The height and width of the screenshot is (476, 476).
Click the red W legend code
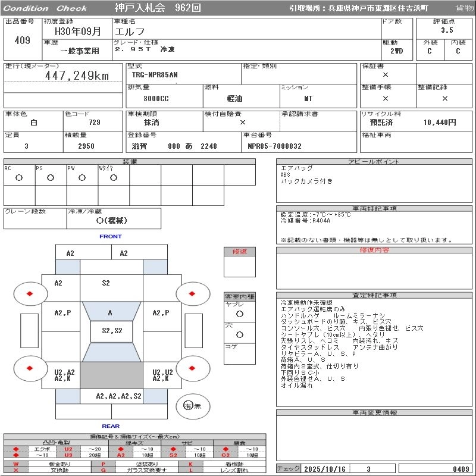click(16, 464)
